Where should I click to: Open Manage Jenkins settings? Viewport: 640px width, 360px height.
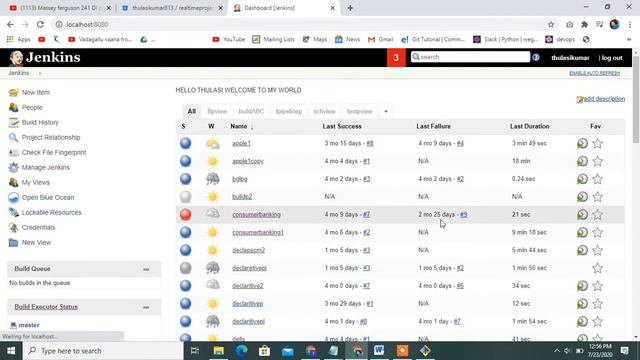click(46, 167)
